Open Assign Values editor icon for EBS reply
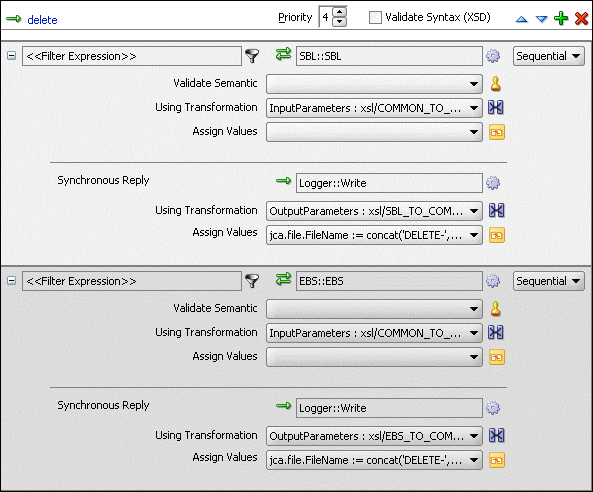The width and height of the screenshot is (593, 492). coord(497,460)
